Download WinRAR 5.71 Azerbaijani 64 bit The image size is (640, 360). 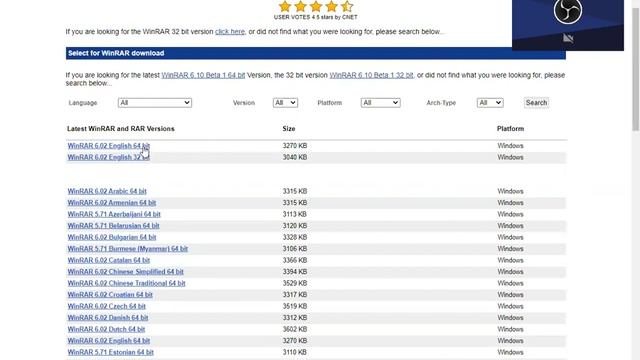pos(114,214)
